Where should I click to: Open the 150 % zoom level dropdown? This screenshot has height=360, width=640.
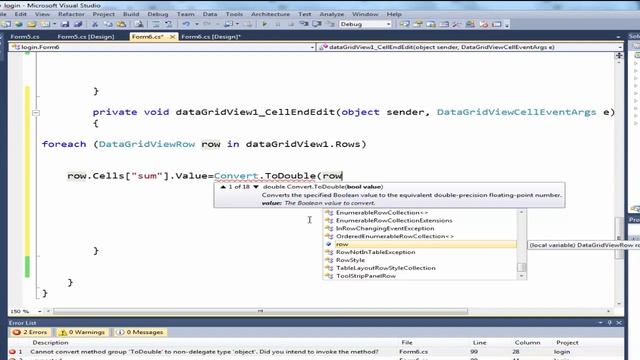[x=40, y=311]
